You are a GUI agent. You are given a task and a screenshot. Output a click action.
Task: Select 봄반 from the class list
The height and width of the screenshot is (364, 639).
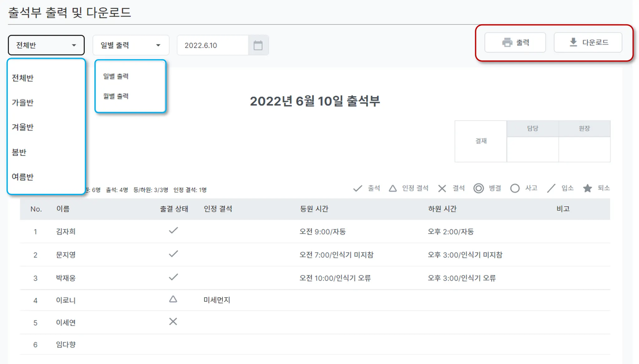coord(19,152)
